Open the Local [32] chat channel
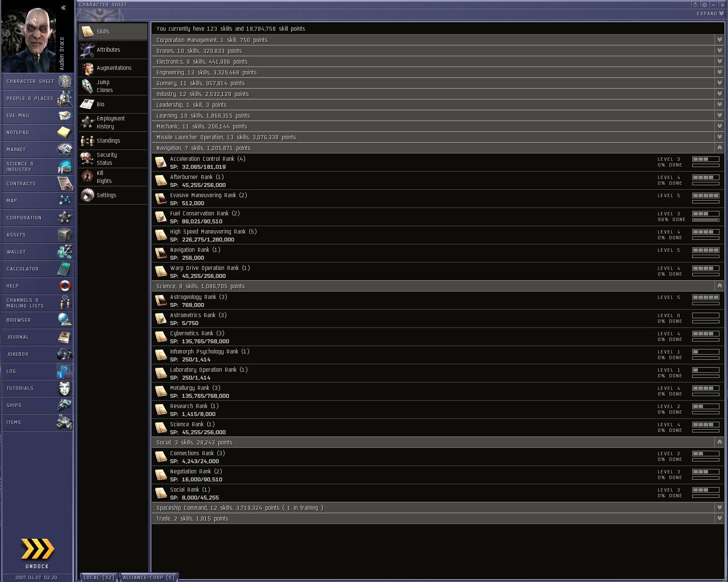Viewport: 728px width, 582px height. coord(99,577)
